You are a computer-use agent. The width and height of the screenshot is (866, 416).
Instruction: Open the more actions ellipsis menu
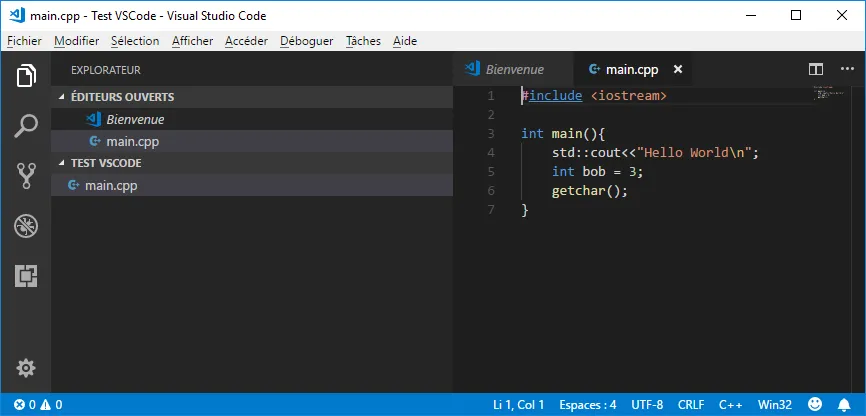pos(847,69)
